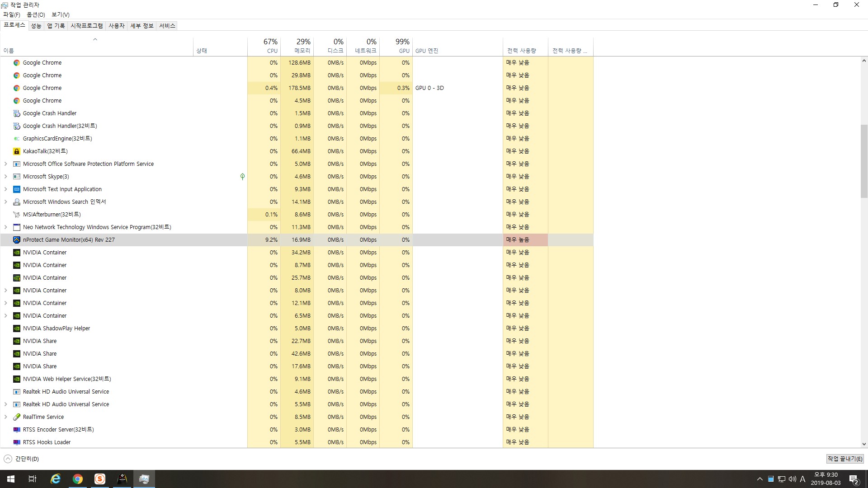The height and width of the screenshot is (488, 868).
Task: Expand Microsoft Office Software Protection Platform Service
Action: click(5, 164)
